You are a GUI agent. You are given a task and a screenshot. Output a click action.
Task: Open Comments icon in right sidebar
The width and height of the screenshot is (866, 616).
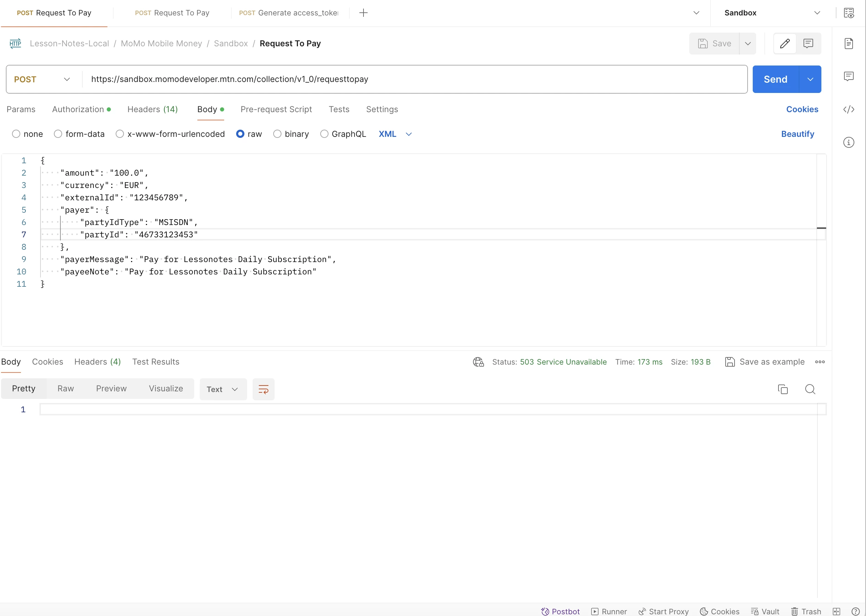(848, 76)
